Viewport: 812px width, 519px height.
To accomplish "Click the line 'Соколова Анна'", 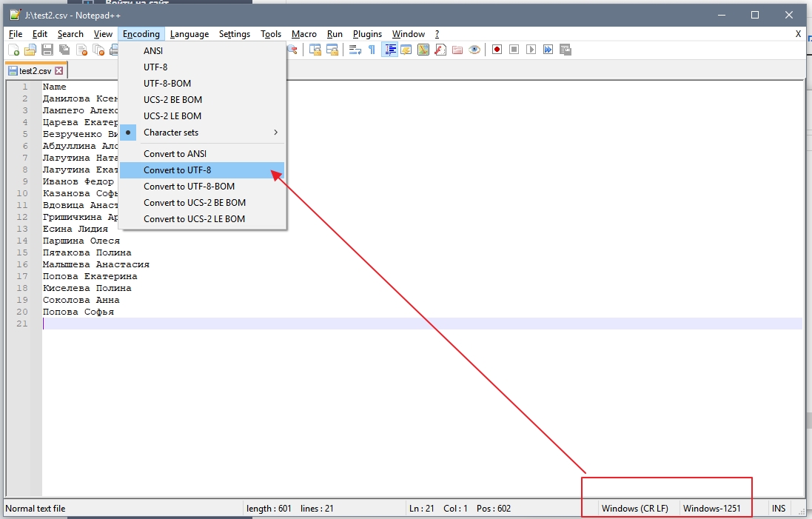I will tap(81, 300).
